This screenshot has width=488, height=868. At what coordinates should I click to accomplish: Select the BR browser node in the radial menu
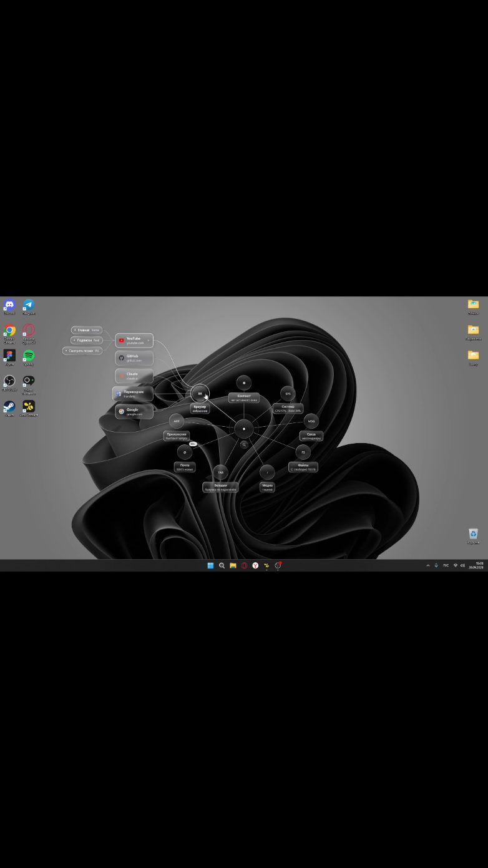coord(200,394)
